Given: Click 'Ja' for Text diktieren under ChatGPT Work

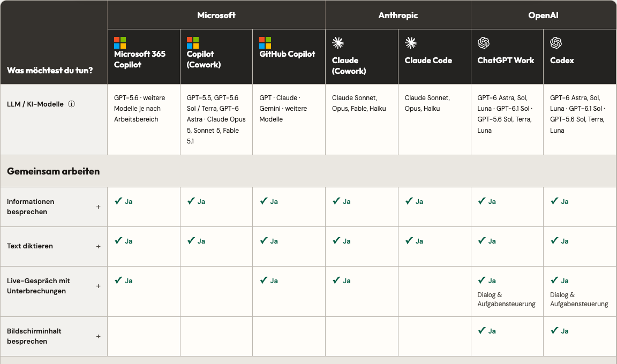Looking at the screenshot, I should click(492, 241).
